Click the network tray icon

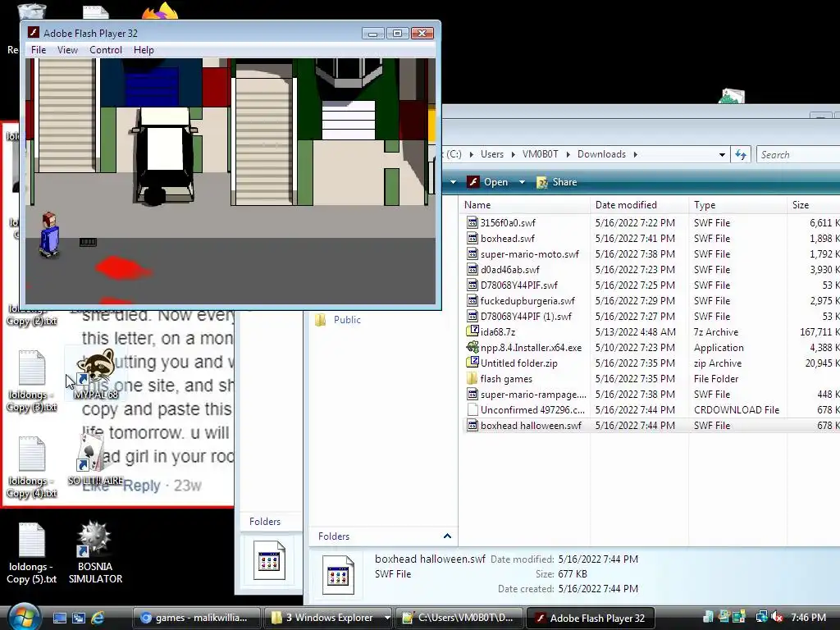point(761,617)
